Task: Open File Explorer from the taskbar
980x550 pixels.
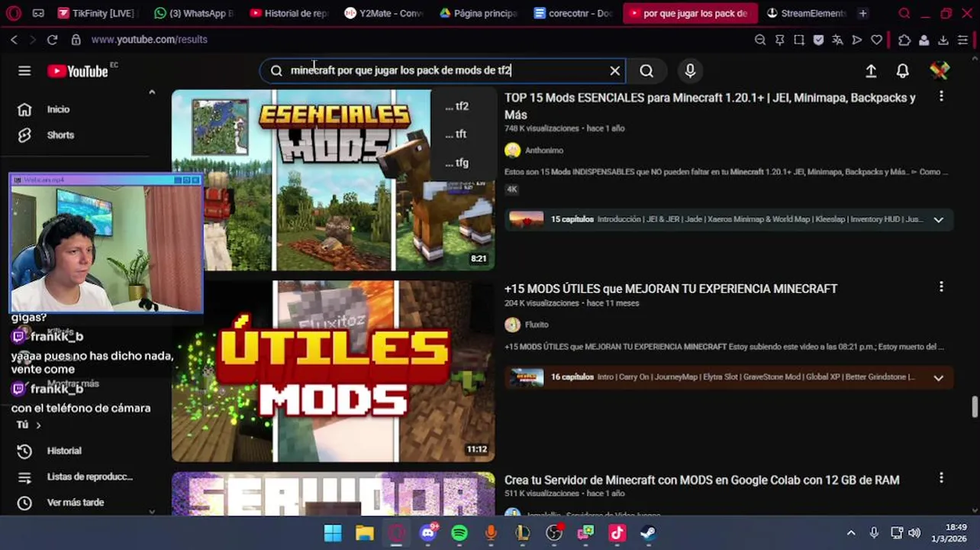Action: tap(364, 533)
